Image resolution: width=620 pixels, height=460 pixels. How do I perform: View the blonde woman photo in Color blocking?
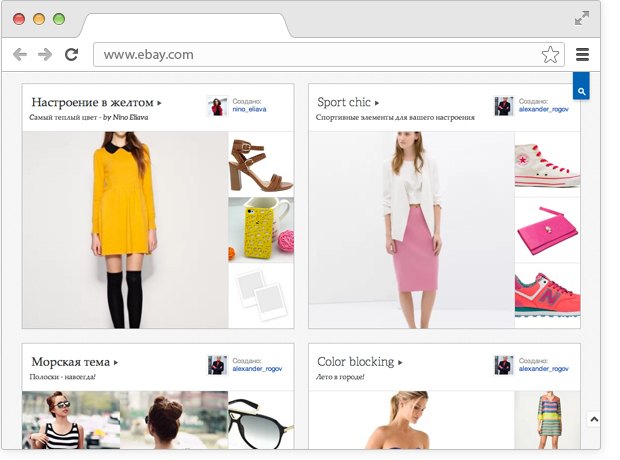point(411,420)
